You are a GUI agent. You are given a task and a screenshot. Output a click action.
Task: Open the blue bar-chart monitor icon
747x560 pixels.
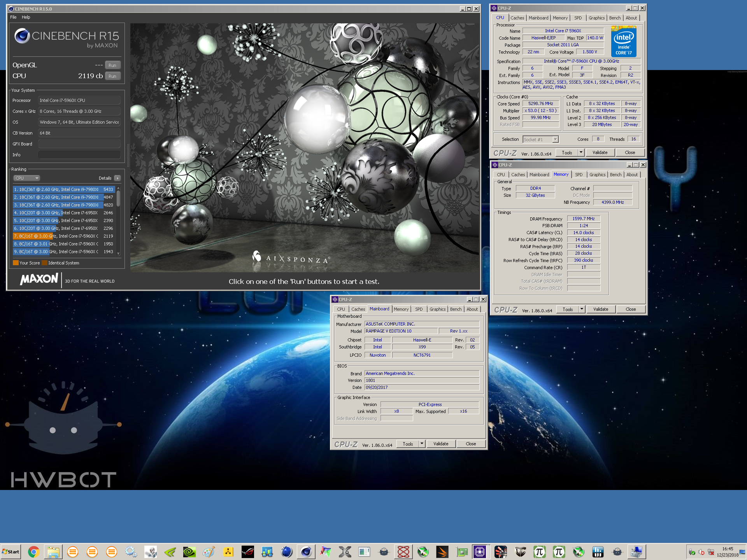(x=598, y=551)
